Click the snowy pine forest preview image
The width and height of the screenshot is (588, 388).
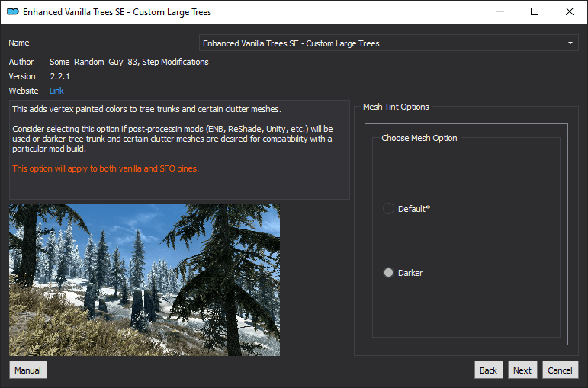[x=144, y=280]
